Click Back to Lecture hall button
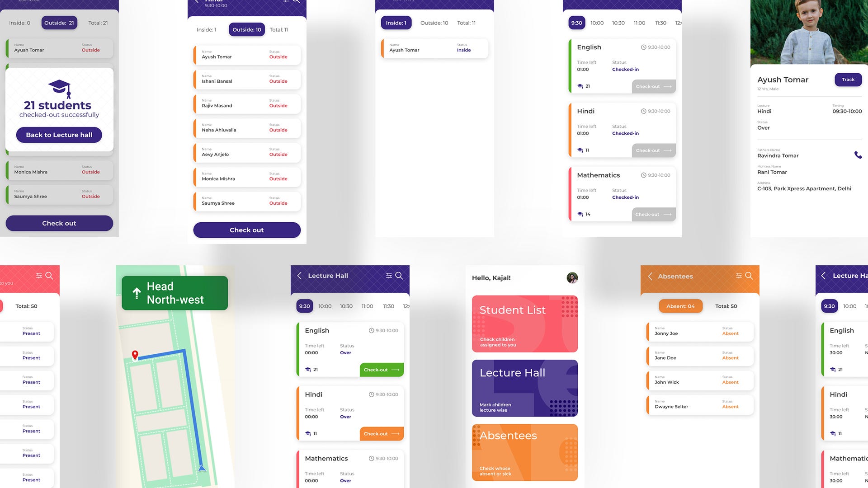The height and width of the screenshot is (488, 868). (58, 134)
